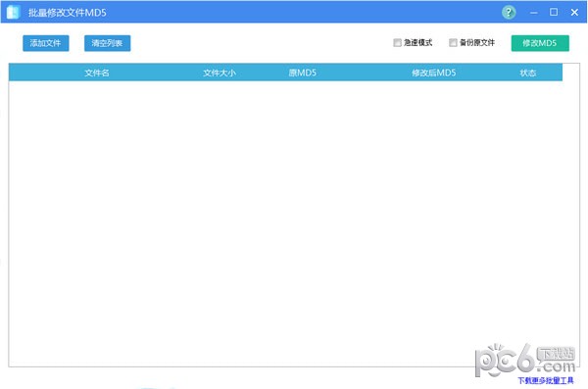
Task: Click the green 修改MD5 button
Action: pos(540,43)
